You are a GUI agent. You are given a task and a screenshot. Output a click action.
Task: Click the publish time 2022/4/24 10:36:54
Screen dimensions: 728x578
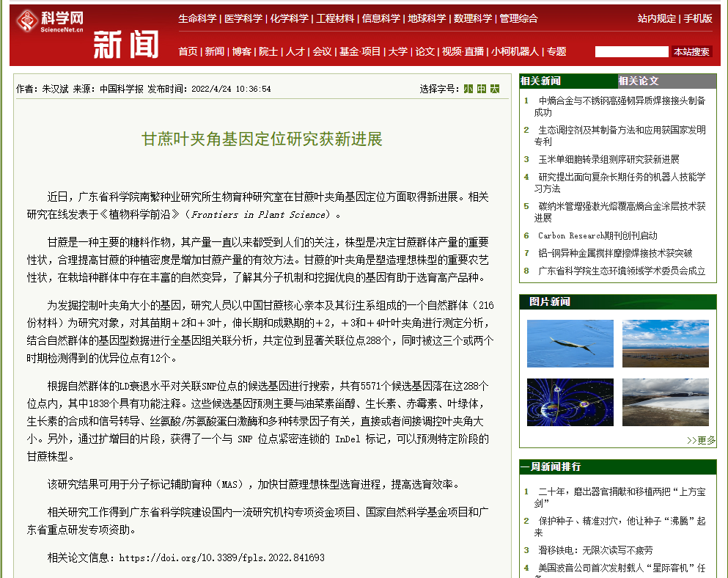pyautogui.click(x=231, y=89)
